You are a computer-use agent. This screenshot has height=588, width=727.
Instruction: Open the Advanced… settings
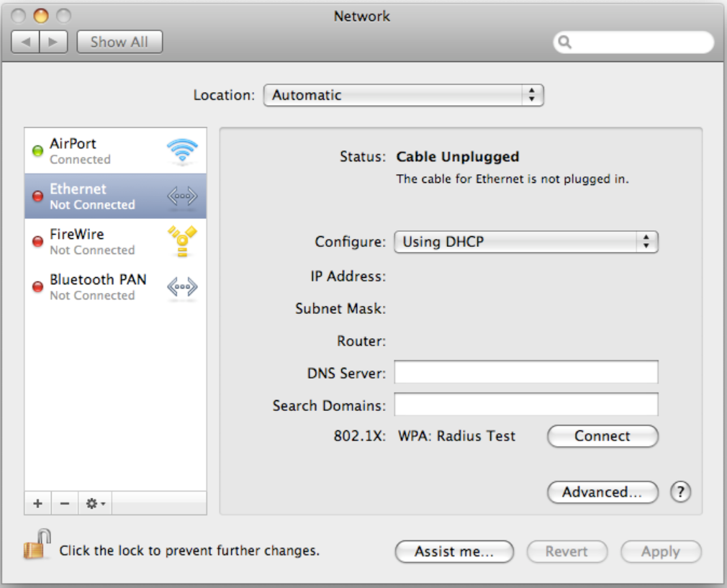coord(602,492)
